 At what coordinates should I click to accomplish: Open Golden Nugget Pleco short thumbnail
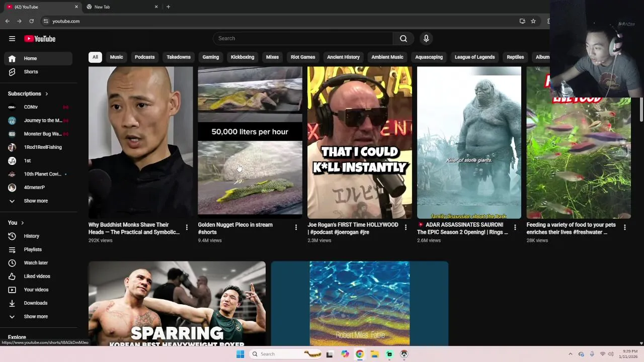tap(250, 142)
